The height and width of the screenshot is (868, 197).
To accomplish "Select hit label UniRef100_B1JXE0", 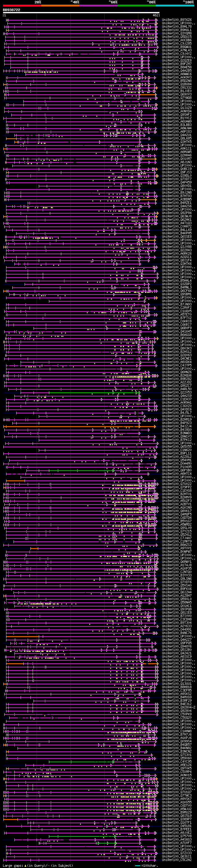I will (x=176, y=91).
